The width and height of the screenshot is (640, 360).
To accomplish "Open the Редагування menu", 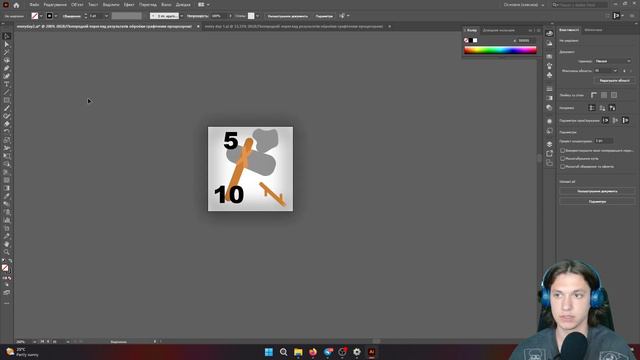I will click(x=55, y=5).
